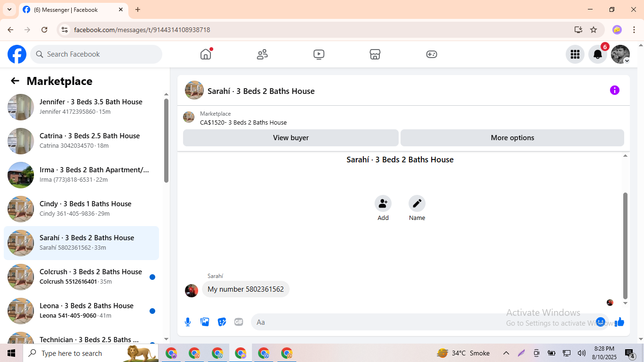Open the notifications bell
Screen dimensions: 644x362
click(598, 54)
